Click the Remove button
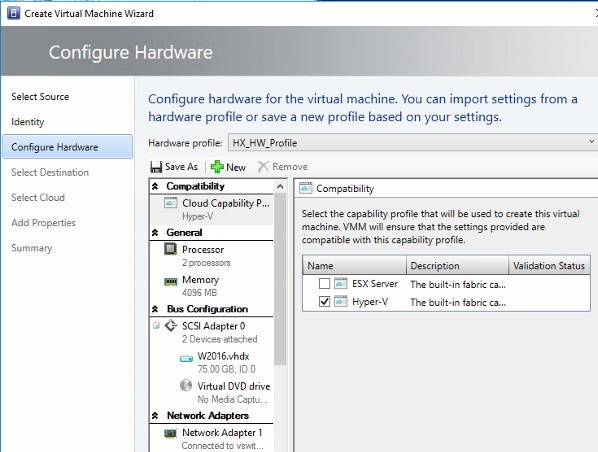Viewport: 598px width, 452px height. coord(283,167)
